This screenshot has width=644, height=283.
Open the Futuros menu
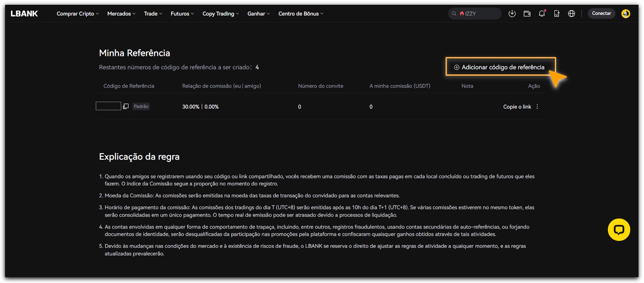(182, 14)
